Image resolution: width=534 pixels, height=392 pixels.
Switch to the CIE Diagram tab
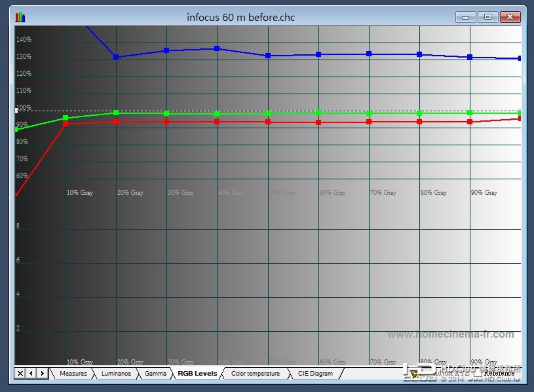point(315,373)
